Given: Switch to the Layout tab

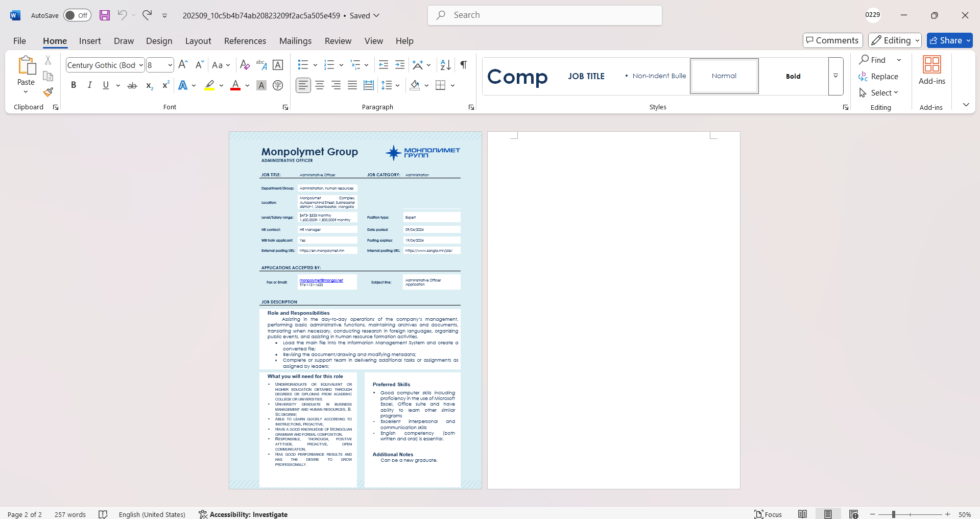Looking at the screenshot, I should 198,41.
